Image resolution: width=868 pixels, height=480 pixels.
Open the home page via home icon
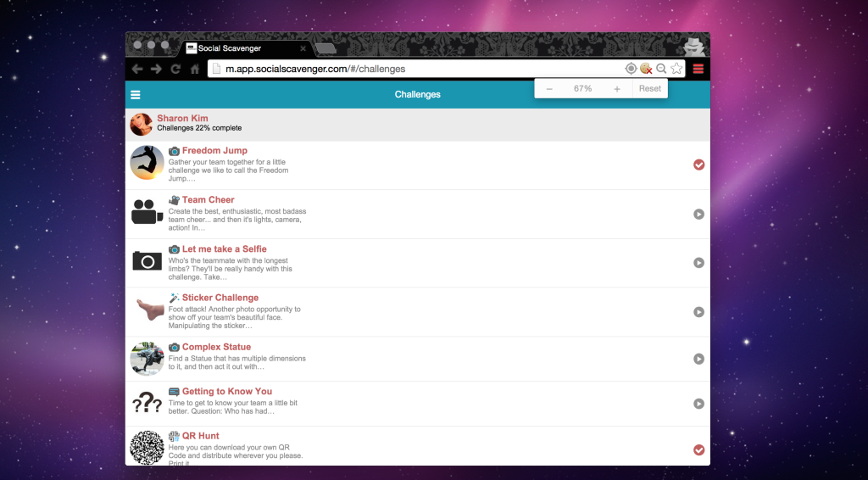pos(195,70)
